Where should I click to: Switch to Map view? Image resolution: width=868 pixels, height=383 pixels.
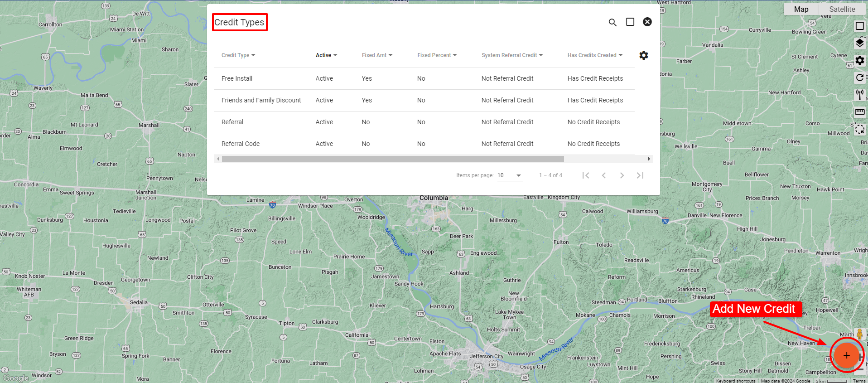[x=801, y=9]
